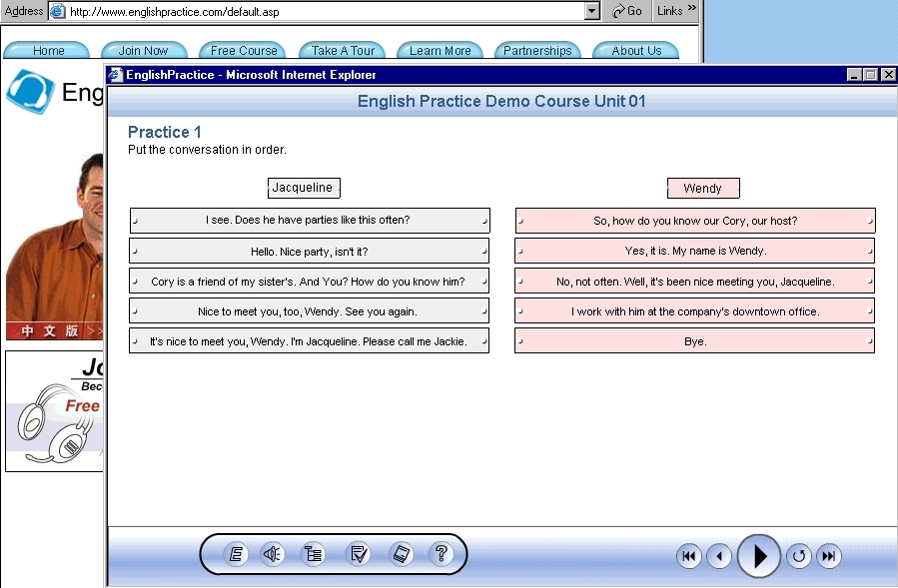
Task: Click the E text icon in bottom toolbar
Action: click(236, 554)
